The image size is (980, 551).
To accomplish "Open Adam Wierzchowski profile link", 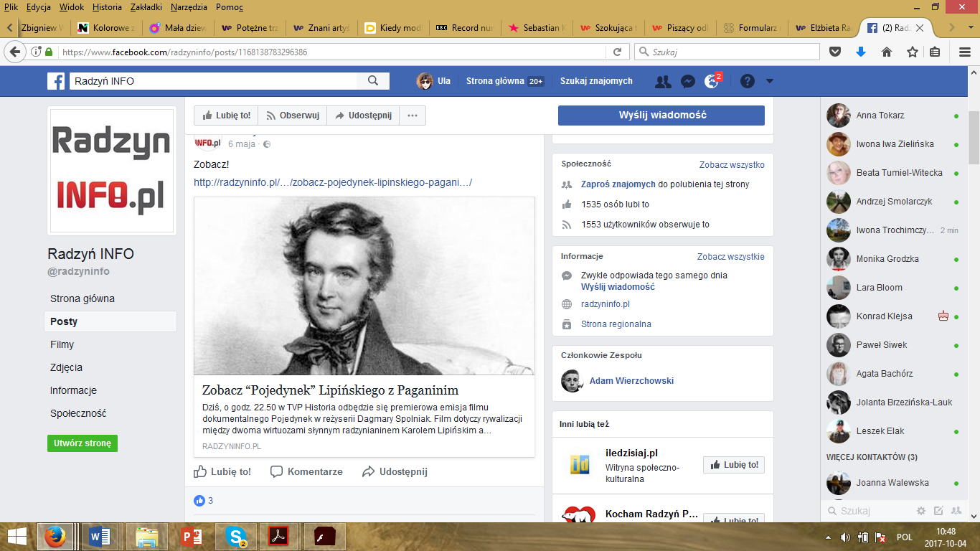I will pyautogui.click(x=631, y=381).
